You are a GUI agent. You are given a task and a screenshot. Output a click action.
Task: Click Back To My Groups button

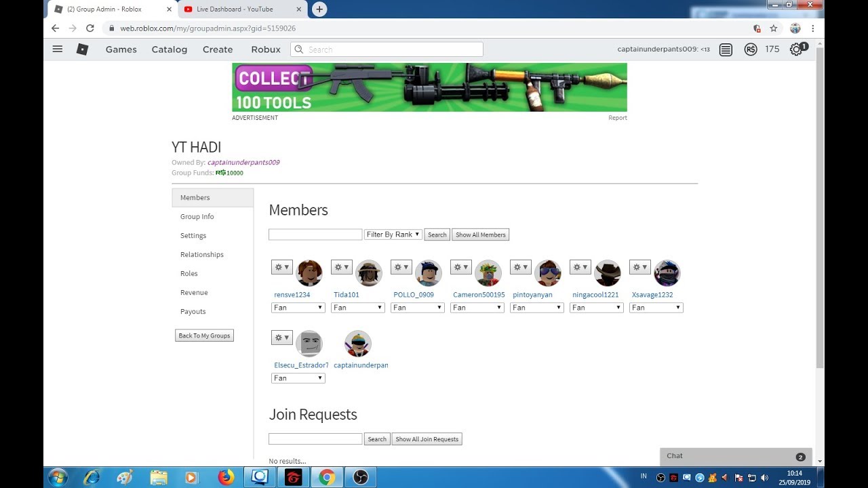pyautogui.click(x=204, y=335)
